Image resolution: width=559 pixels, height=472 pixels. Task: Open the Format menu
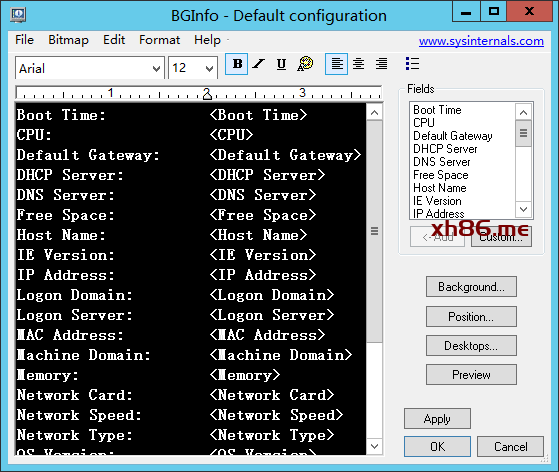pyautogui.click(x=159, y=40)
